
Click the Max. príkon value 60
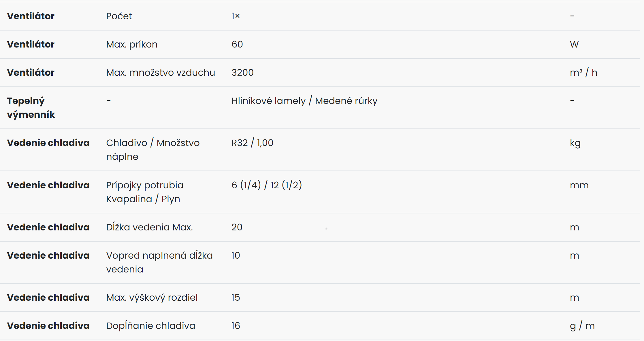237,44
